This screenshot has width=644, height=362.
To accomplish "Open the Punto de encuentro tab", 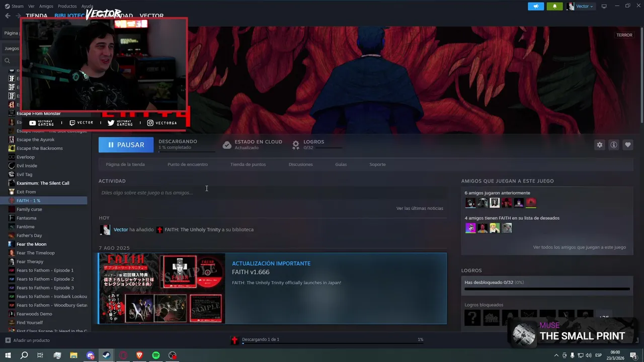I will click(188, 164).
